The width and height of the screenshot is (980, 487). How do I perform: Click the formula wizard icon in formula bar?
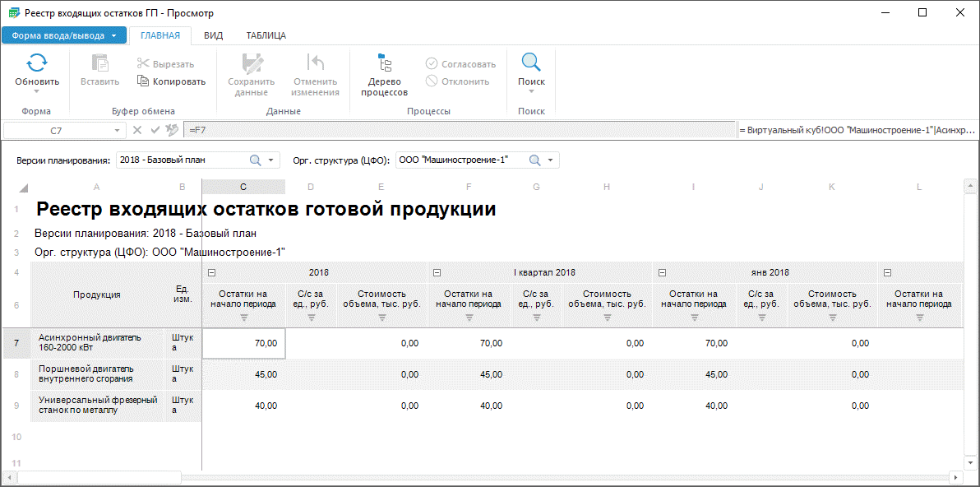172,130
